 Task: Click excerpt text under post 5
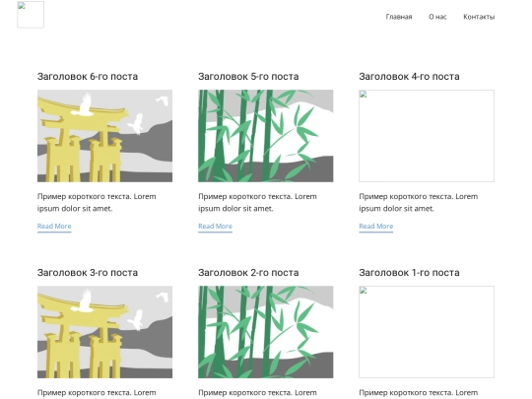(x=257, y=203)
